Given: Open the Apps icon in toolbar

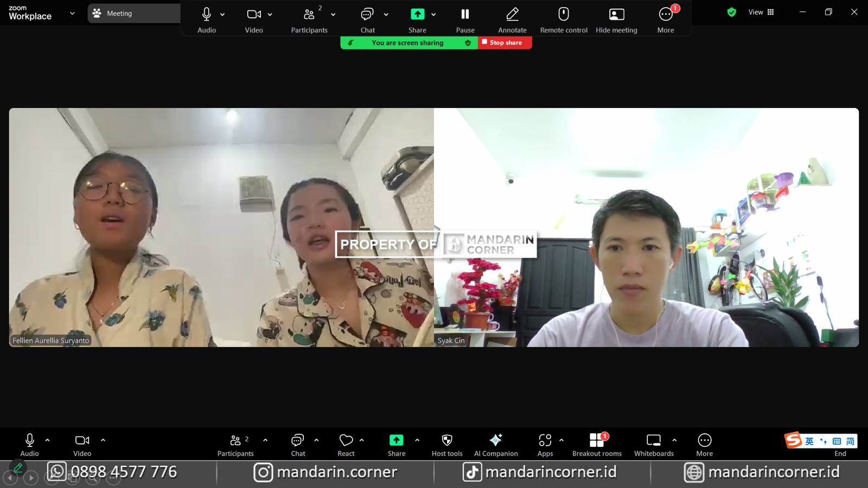Looking at the screenshot, I should [545, 440].
